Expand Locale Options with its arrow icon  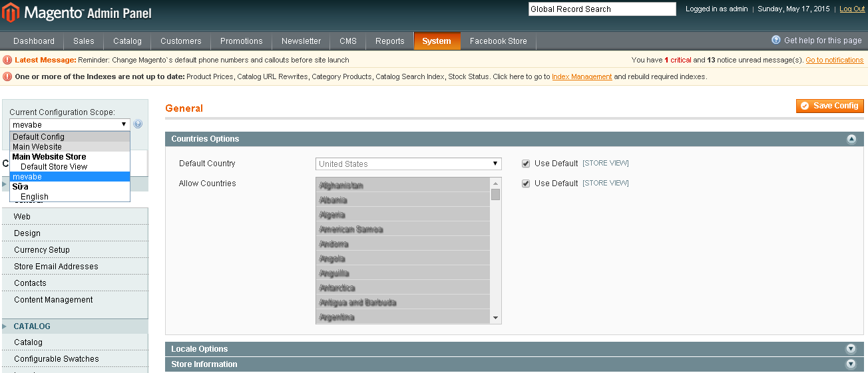click(x=851, y=349)
